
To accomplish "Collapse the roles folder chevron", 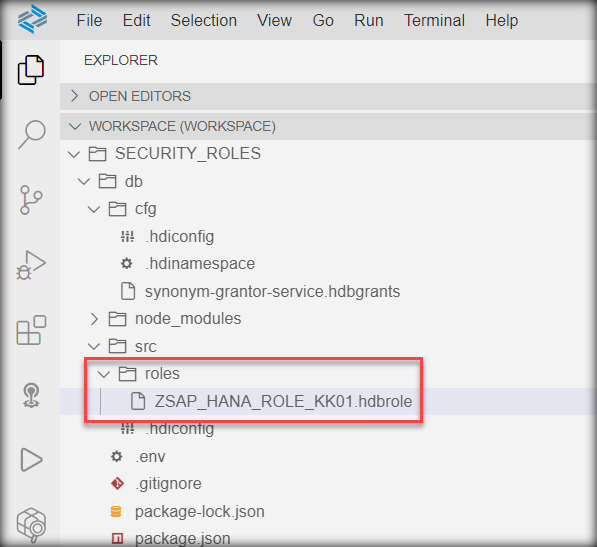I will click(104, 374).
